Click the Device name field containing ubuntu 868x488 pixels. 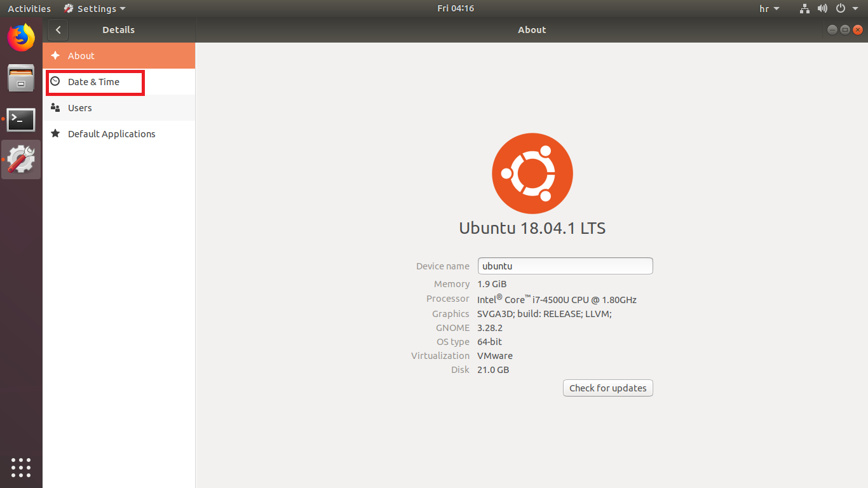(x=565, y=266)
